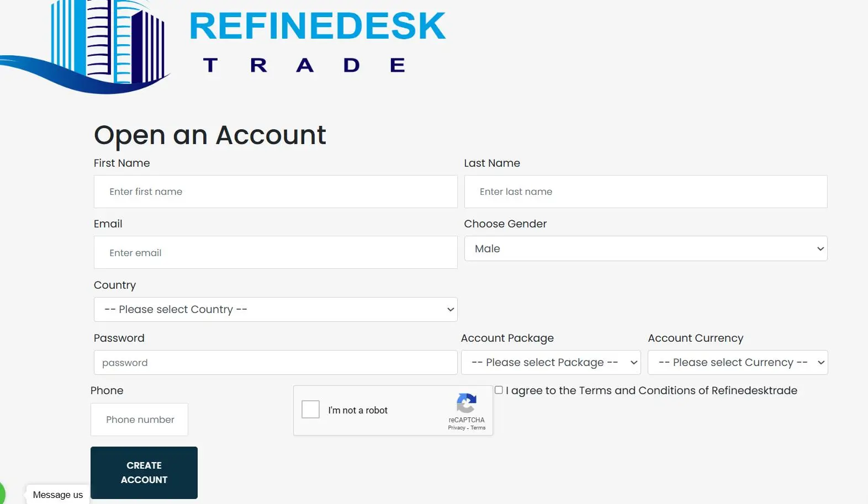Focus the Enter first name field
Screen dimensions: 868x504
(276, 192)
